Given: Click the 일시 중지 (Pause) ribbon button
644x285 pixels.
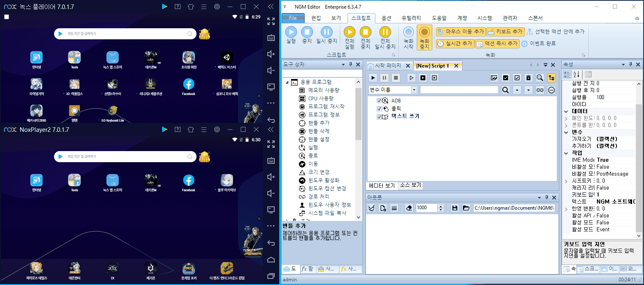Looking at the screenshot, I should [x=327, y=35].
